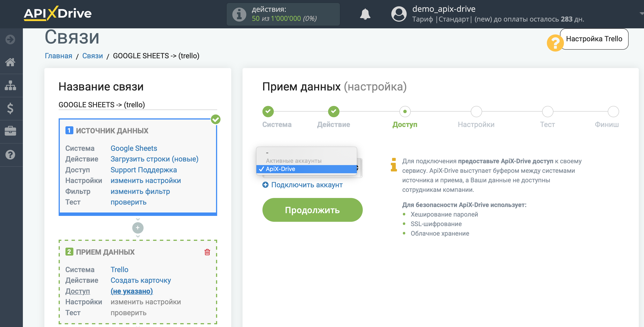Image resolution: width=644 pixels, height=327 pixels.
Task: Open the user profile avatar
Action: 399,14
